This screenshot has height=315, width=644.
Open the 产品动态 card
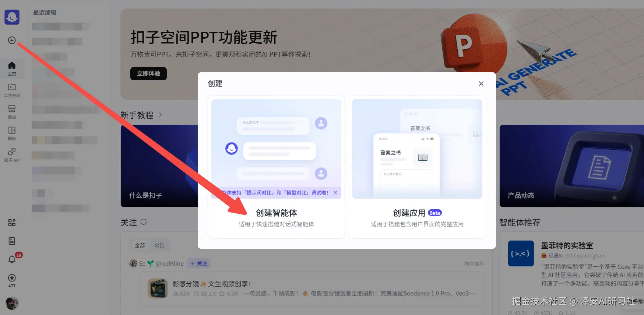coord(572,166)
